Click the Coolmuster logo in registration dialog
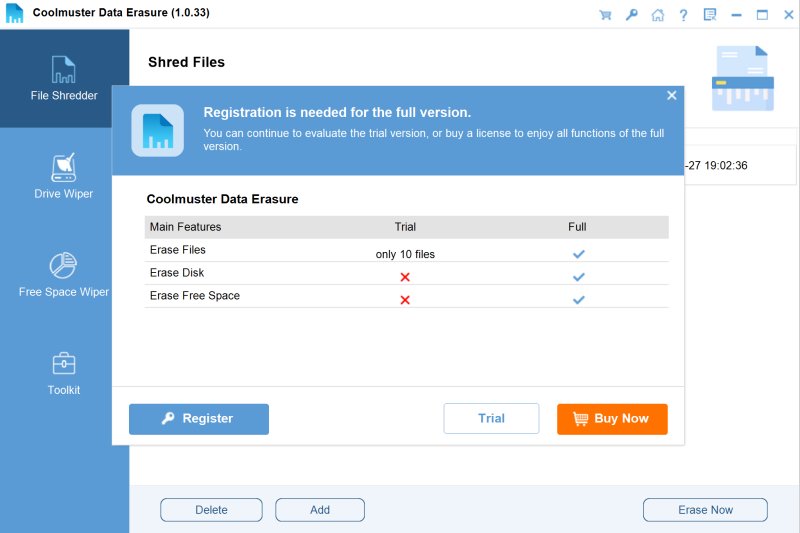Image resolution: width=800 pixels, height=533 pixels. (x=158, y=130)
